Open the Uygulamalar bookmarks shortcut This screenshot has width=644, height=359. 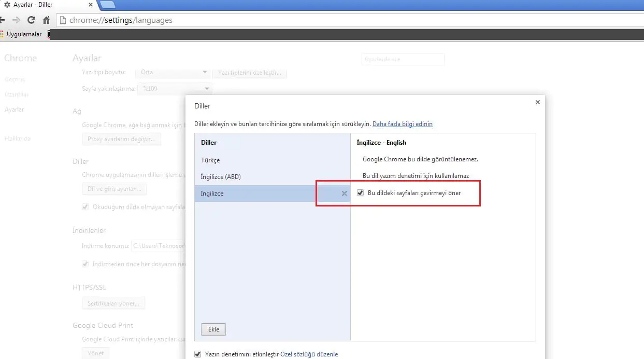[x=23, y=34]
